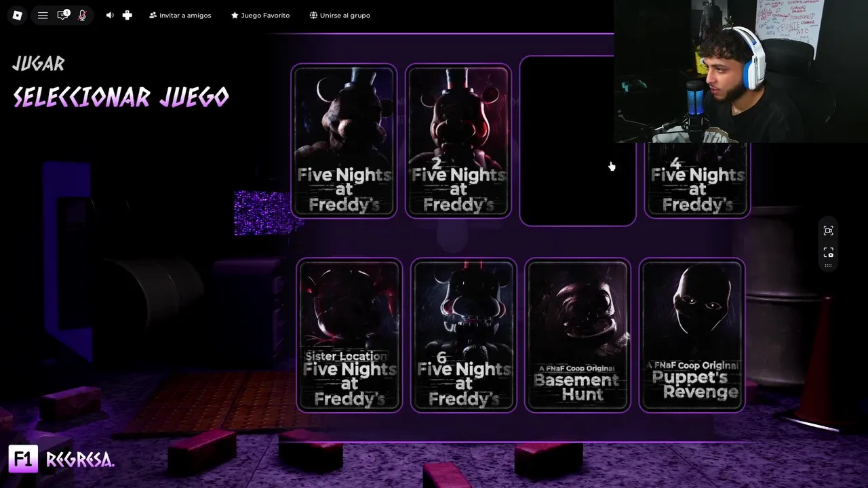Screen dimensions: 868x488
Task: Pick the Basement Hunt game card
Action: pos(578,335)
